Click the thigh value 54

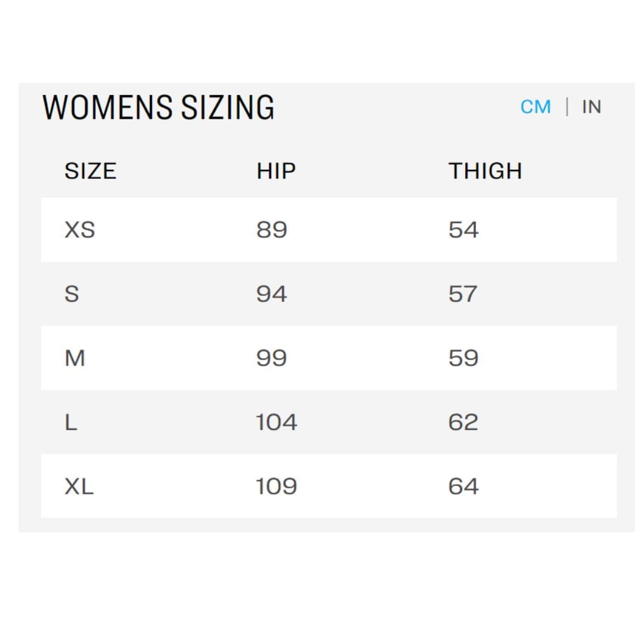[x=463, y=230]
